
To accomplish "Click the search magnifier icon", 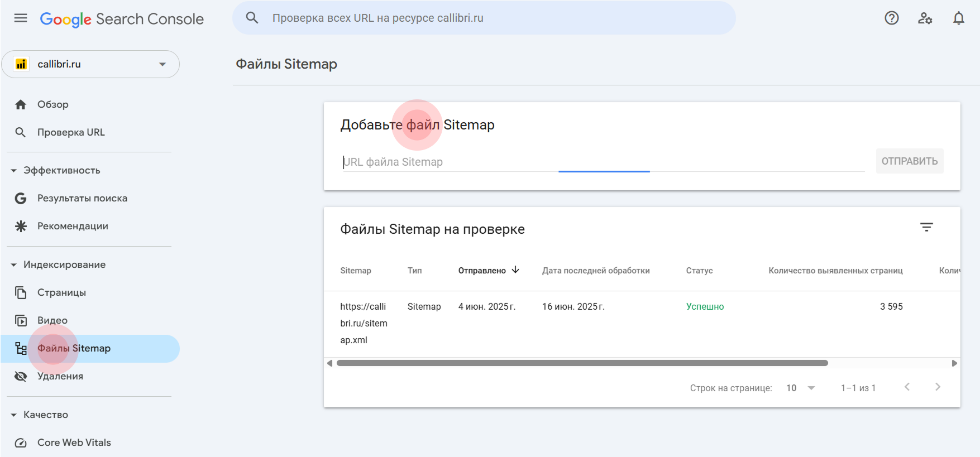I will (x=252, y=18).
